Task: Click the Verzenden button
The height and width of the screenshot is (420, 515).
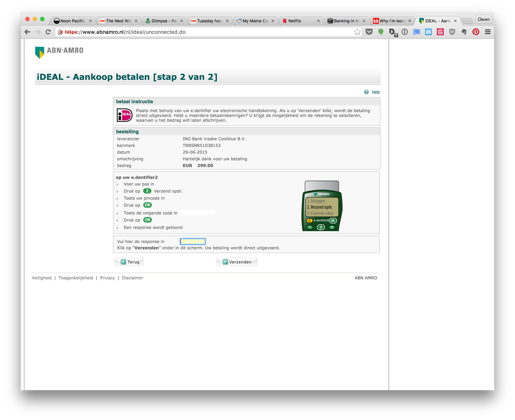Action: 237,262
